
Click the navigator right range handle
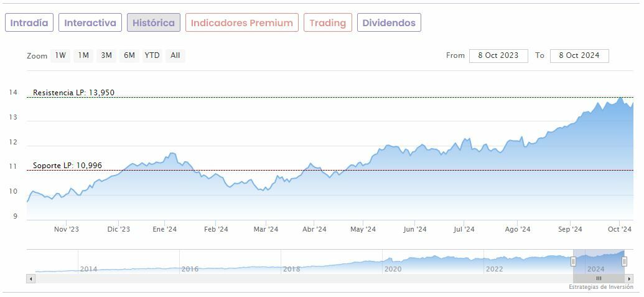coord(624,262)
